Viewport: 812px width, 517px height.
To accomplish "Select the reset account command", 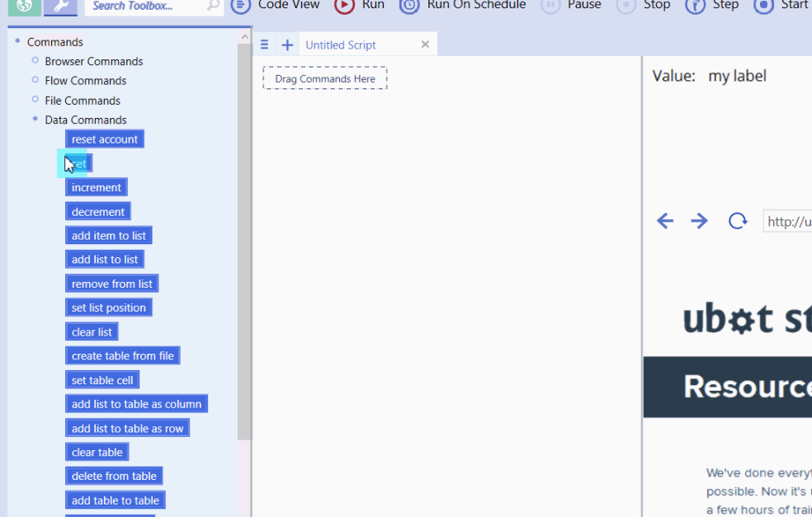I will click(105, 139).
